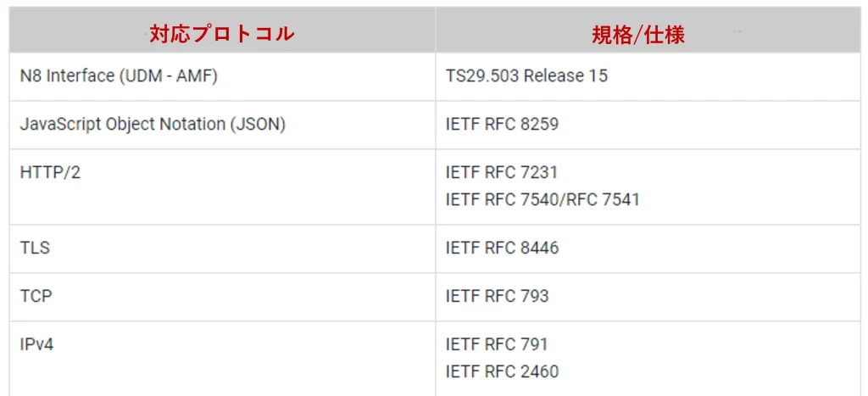
Task: Select the N8 Interface (UDM - AMF) cell
Action: click(x=222, y=76)
